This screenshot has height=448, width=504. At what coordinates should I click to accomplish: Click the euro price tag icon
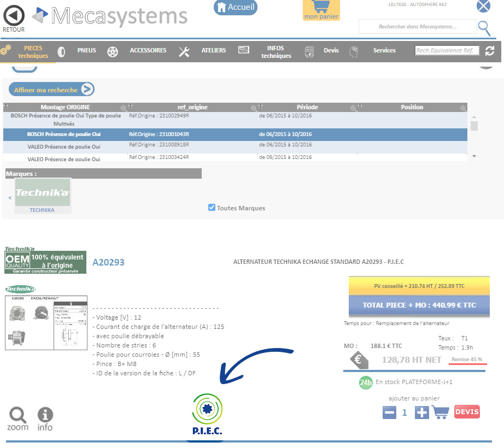click(x=359, y=360)
